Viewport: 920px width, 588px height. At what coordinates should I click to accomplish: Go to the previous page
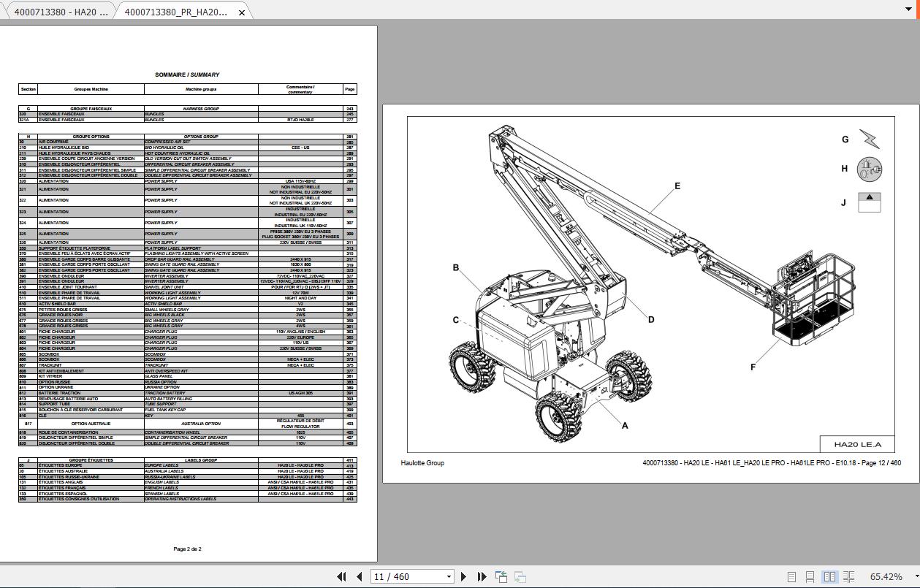359,576
